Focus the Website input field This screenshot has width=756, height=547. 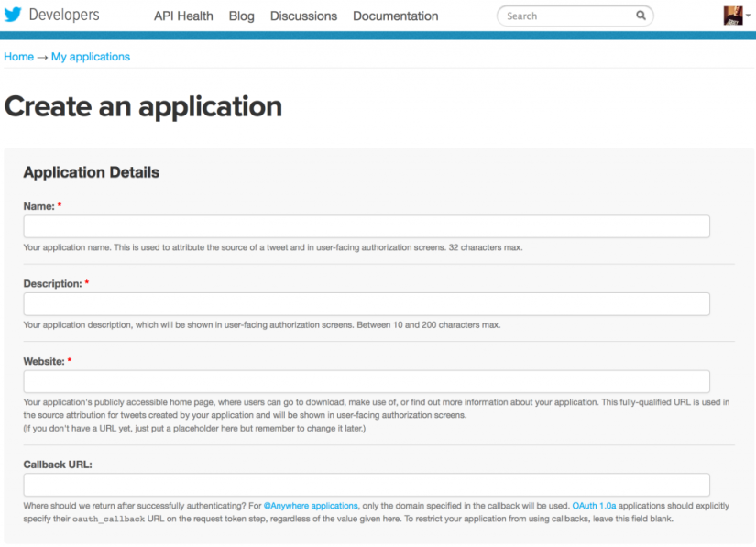pos(367,381)
